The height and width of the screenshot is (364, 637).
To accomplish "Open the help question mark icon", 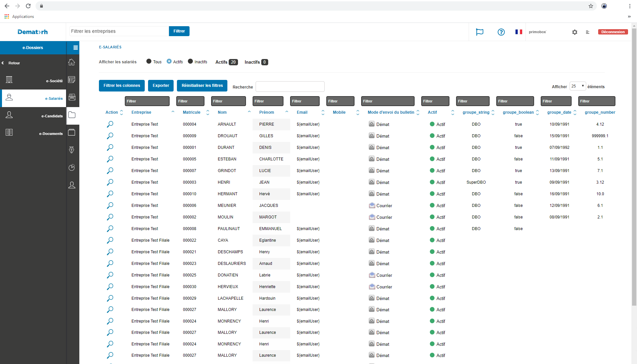I will (501, 32).
